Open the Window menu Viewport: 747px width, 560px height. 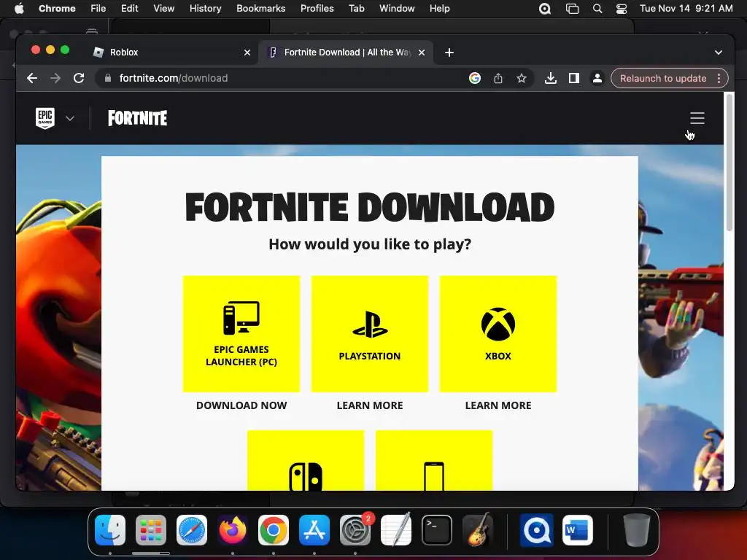[397, 8]
